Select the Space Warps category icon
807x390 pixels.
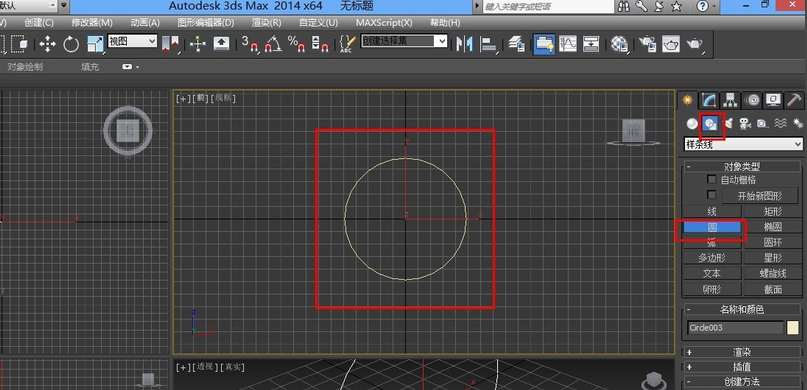point(781,123)
